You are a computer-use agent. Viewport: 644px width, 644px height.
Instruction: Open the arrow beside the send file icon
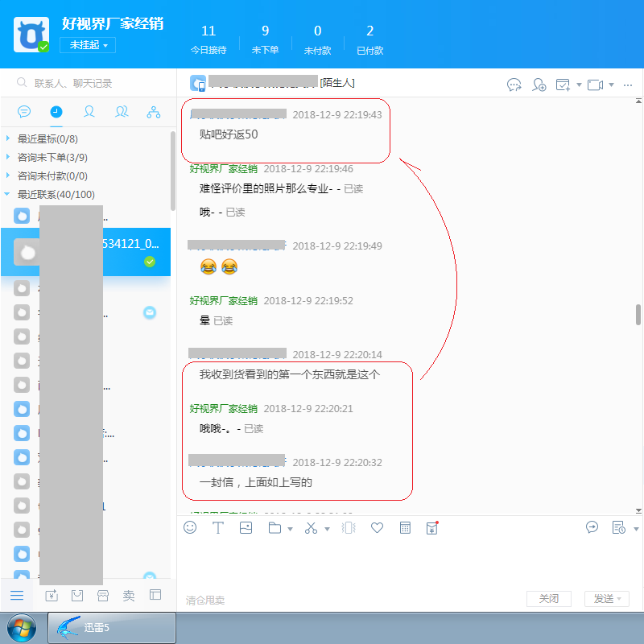(x=290, y=529)
